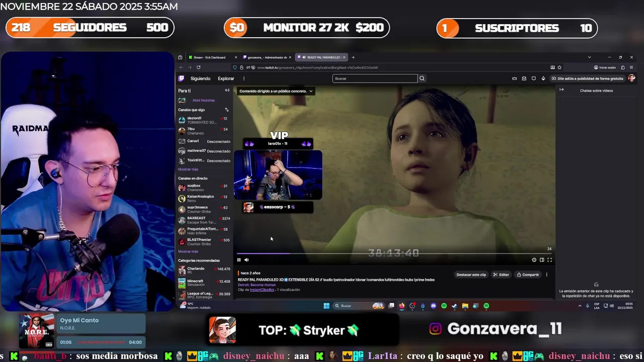Open Steam from the taskbar
This screenshot has width=644, height=362.
(454, 306)
